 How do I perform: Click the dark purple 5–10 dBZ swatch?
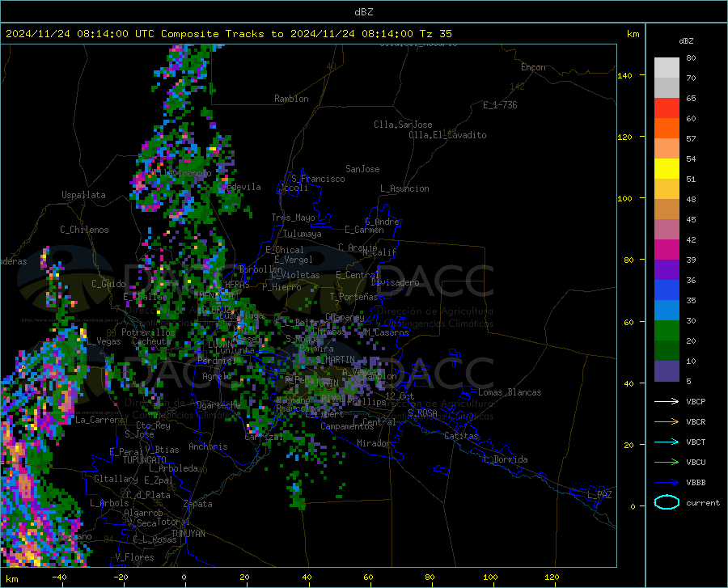tap(667, 371)
